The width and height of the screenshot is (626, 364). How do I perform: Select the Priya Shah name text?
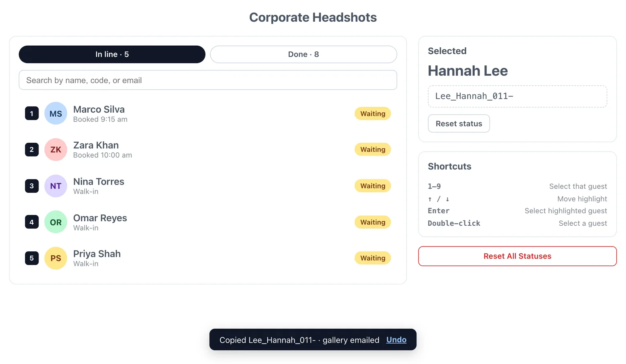[97, 254]
